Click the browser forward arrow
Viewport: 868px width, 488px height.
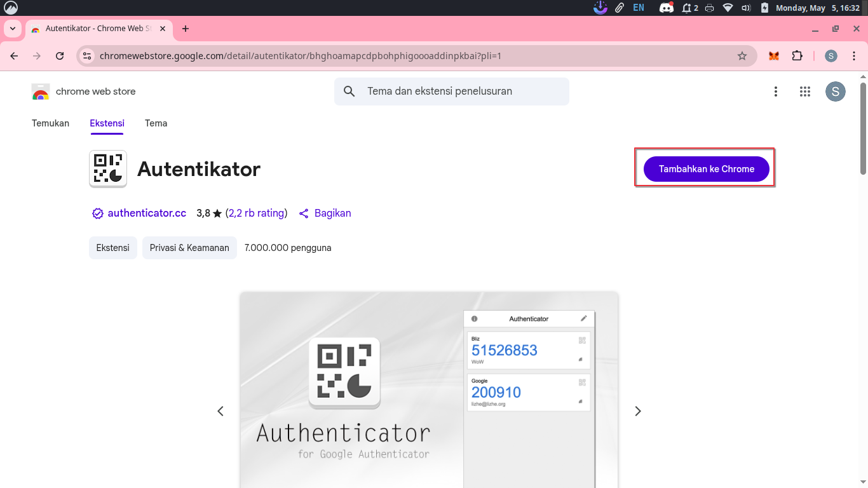37,56
